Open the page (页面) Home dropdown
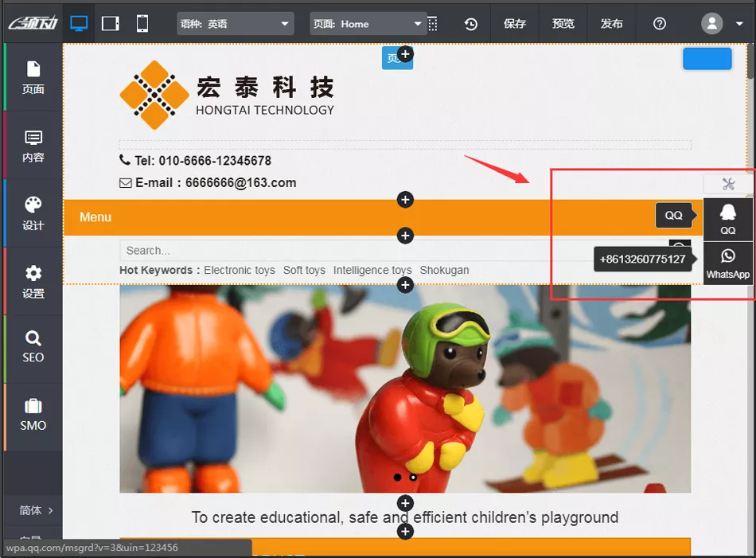The image size is (756, 558). pos(368,24)
